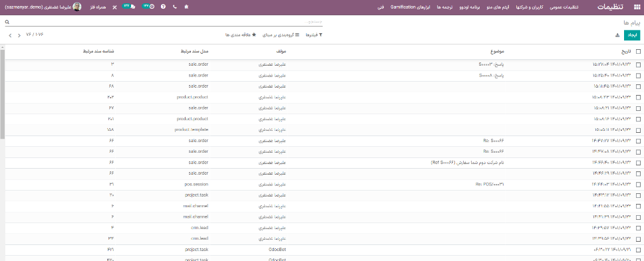Click the debug bug icon
This screenshot has width=644, height=261.
(186, 7)
